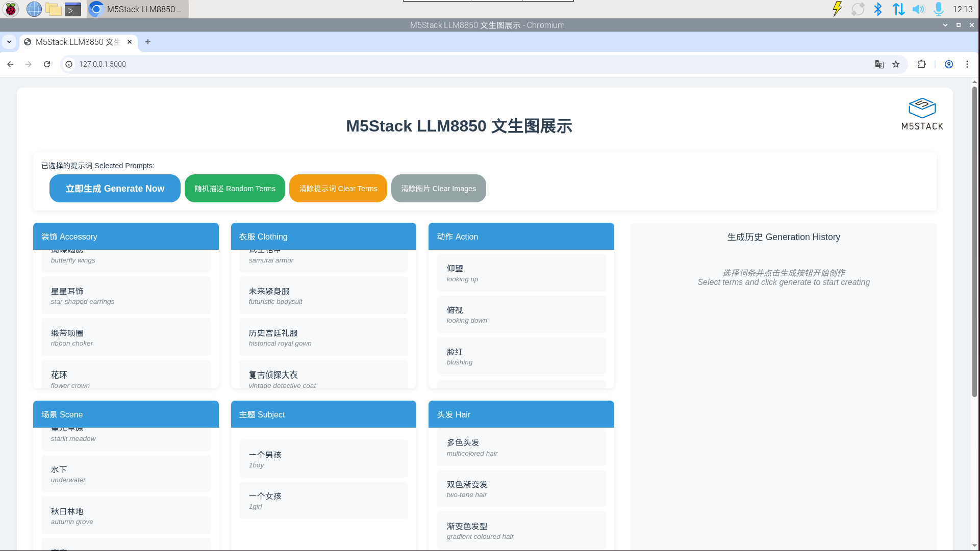This screenshot has width=980, height=551.
Task: Open the update notification tray icon
Action: coord(858,9)
